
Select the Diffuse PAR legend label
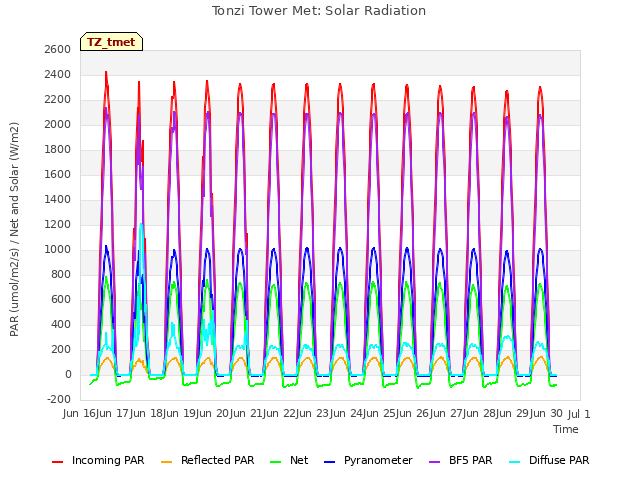point(559,460)
